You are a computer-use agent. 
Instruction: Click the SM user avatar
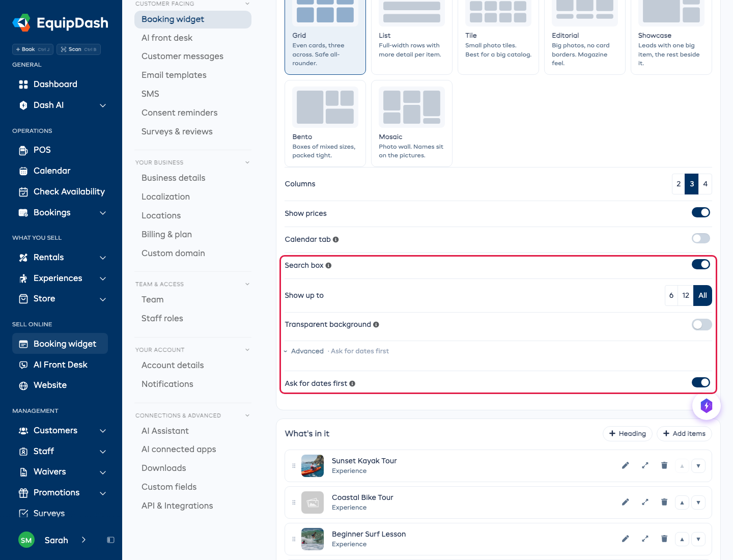(x=26, y=540)
